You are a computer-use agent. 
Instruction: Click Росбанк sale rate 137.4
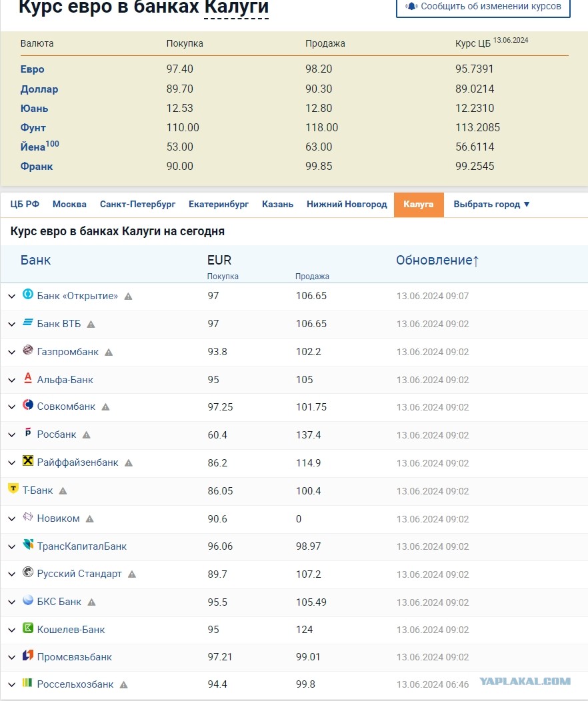click(x=308, y=434)
